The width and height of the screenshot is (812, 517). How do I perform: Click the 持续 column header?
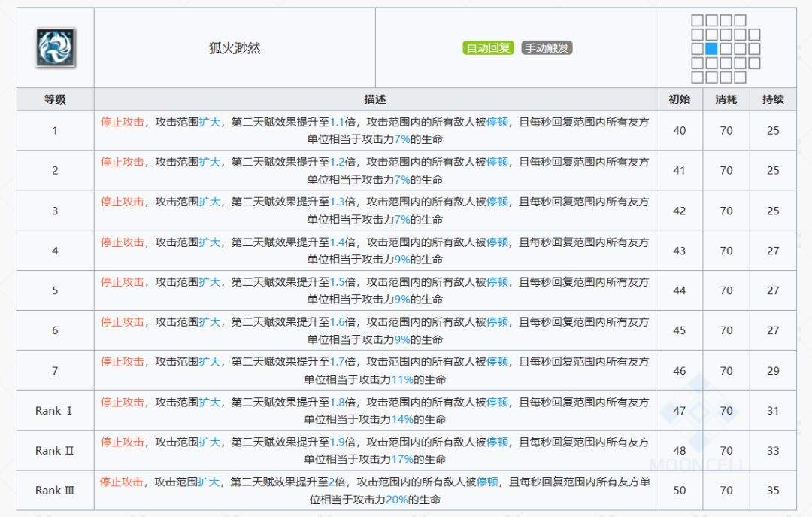[x=773, y=99]
